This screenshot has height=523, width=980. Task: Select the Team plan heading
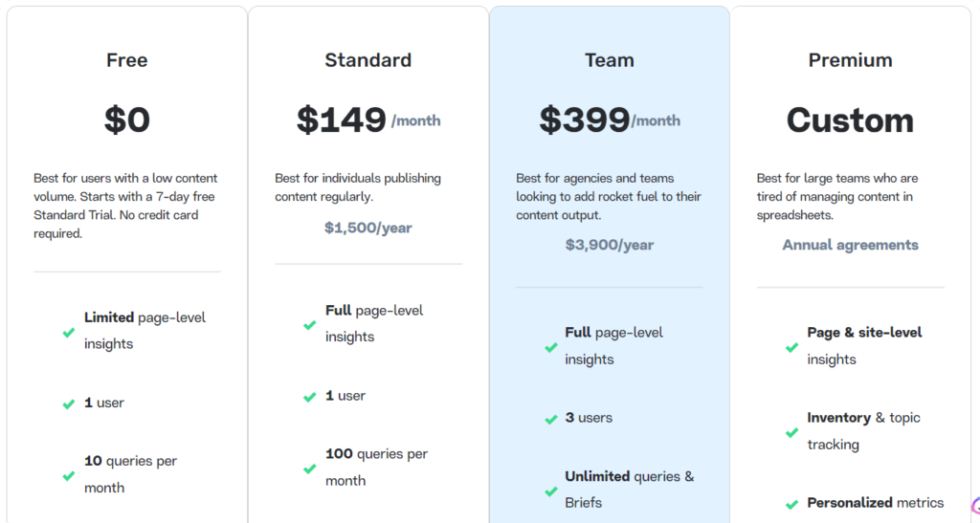point(610,60)
